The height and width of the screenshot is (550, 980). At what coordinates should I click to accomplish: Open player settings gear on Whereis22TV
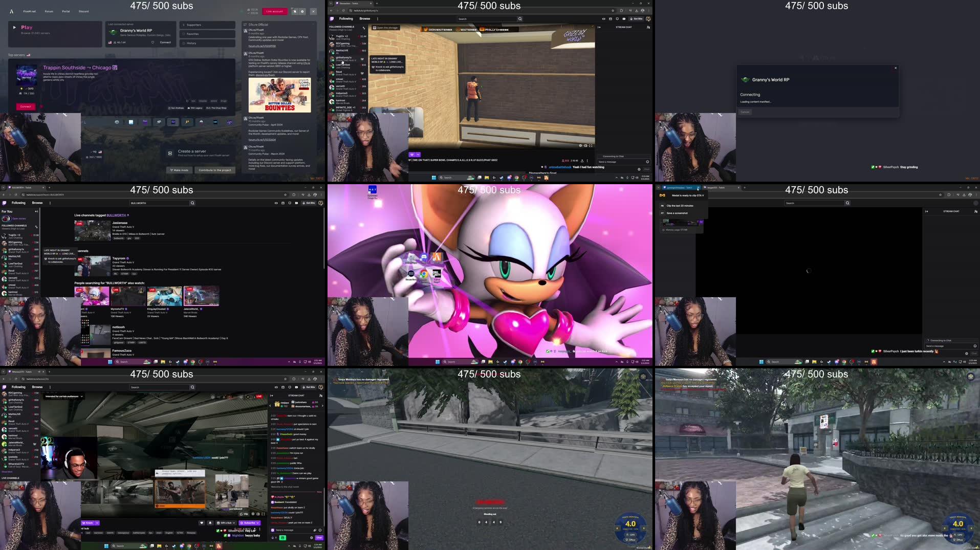(253, 514)
